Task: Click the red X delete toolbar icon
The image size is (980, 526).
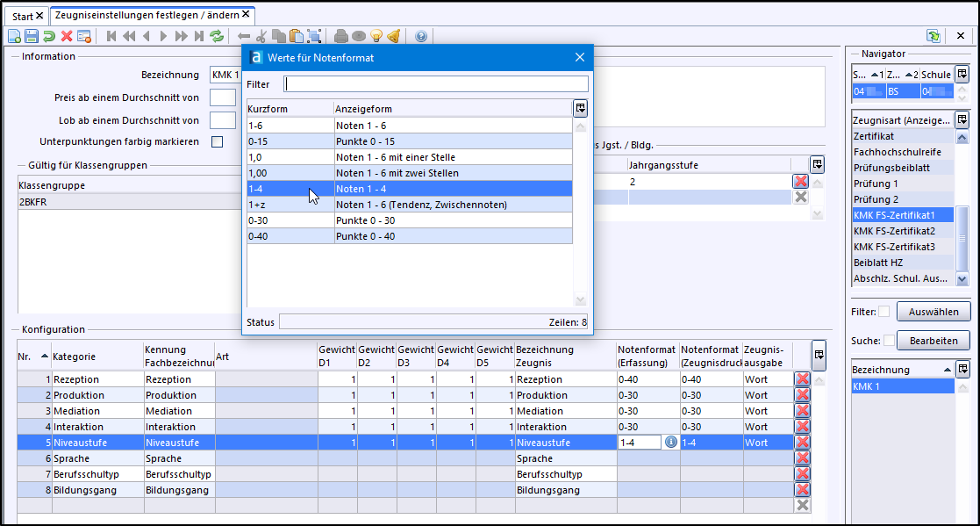Action: pos(67,36)
